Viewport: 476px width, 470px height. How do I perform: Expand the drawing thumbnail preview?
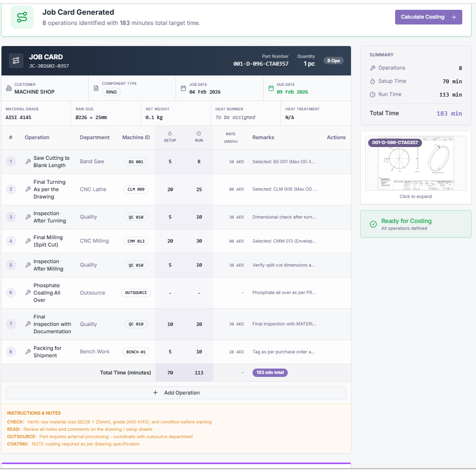tap(416, 163)
